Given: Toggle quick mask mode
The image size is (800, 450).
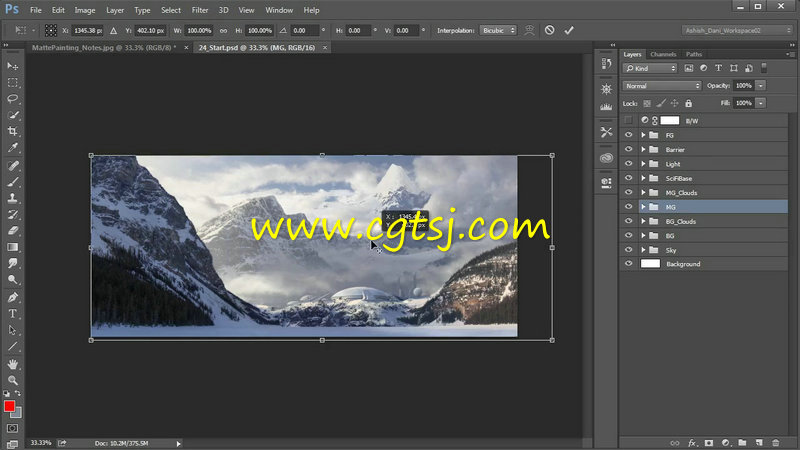Looking at the screenshot, I should click(13, 428).
